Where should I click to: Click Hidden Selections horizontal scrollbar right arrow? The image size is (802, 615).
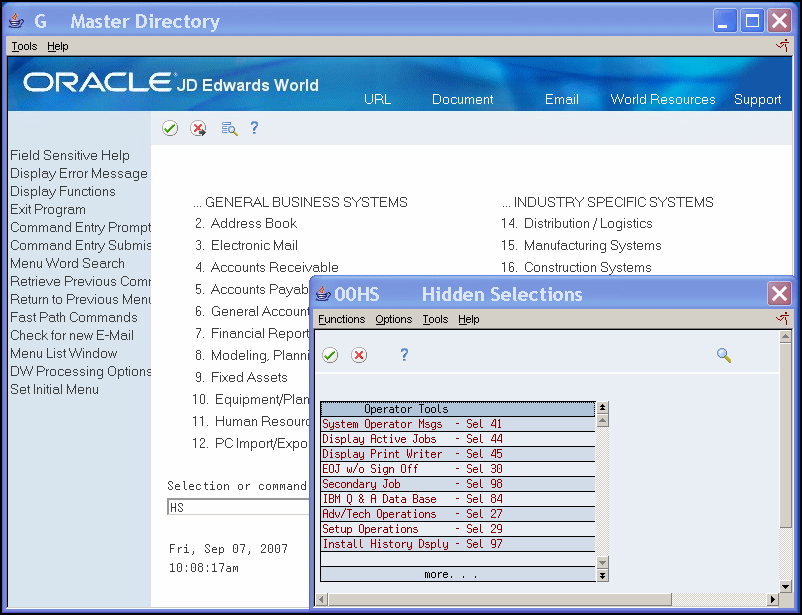pyautogui.click(x=773, y=599)
